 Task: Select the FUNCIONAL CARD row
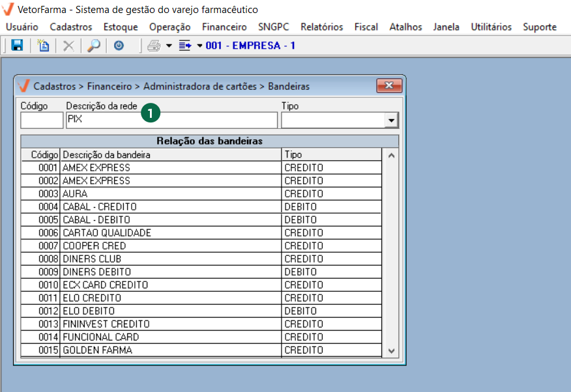(201, 337)
